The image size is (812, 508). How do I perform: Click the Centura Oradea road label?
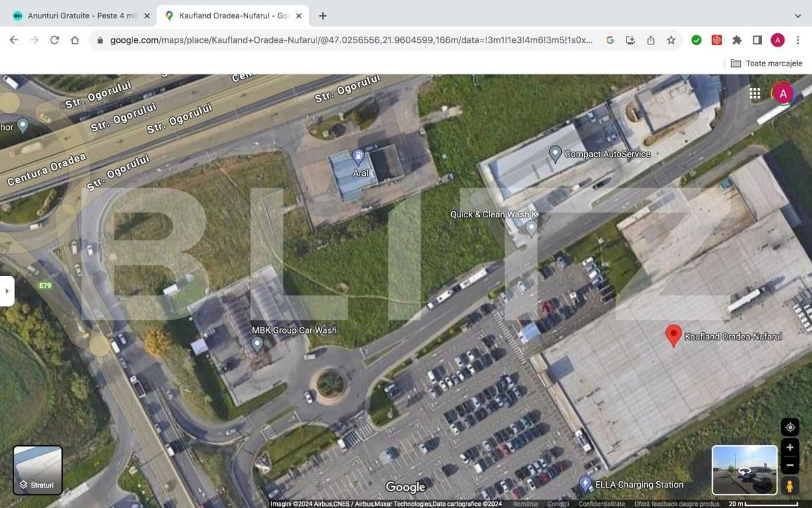[47, 169]
